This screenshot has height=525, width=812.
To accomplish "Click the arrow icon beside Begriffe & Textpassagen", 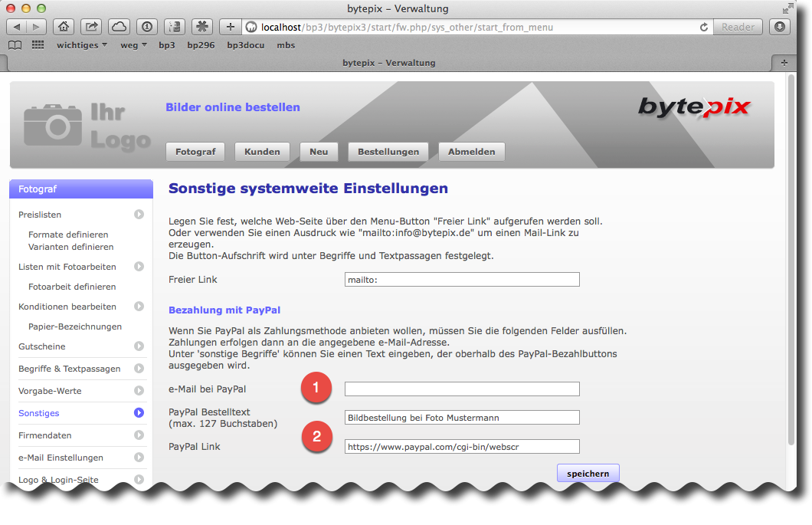I will (x=139, y=369).
